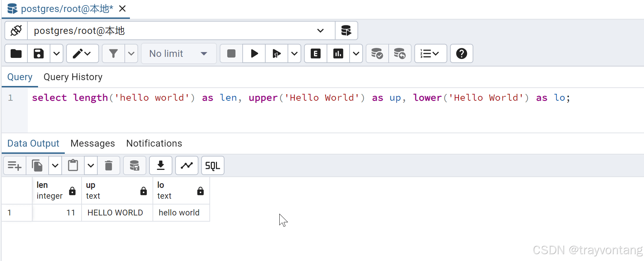
Task: Click the connection status icon
Action: (16, 30)
